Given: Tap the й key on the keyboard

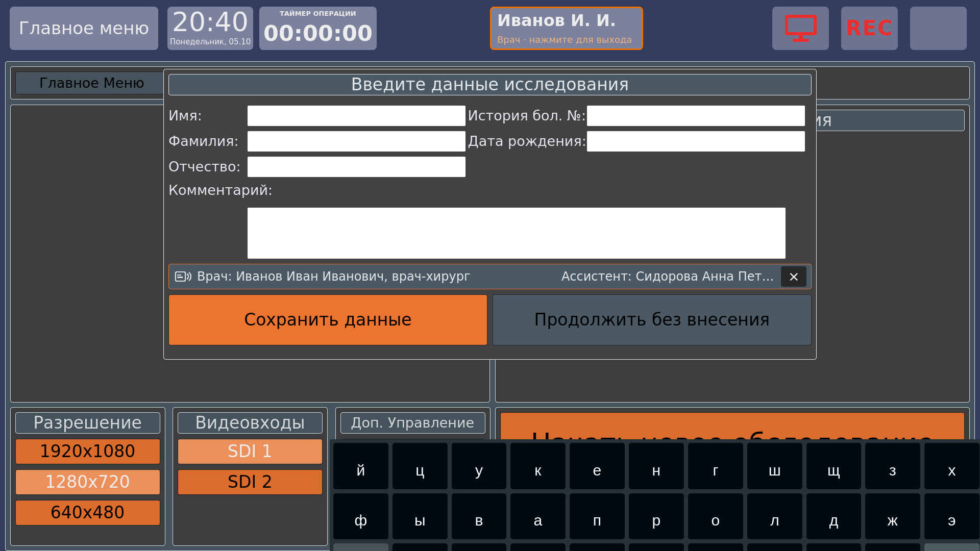Looking at the screenshot, I should point(361,466).
